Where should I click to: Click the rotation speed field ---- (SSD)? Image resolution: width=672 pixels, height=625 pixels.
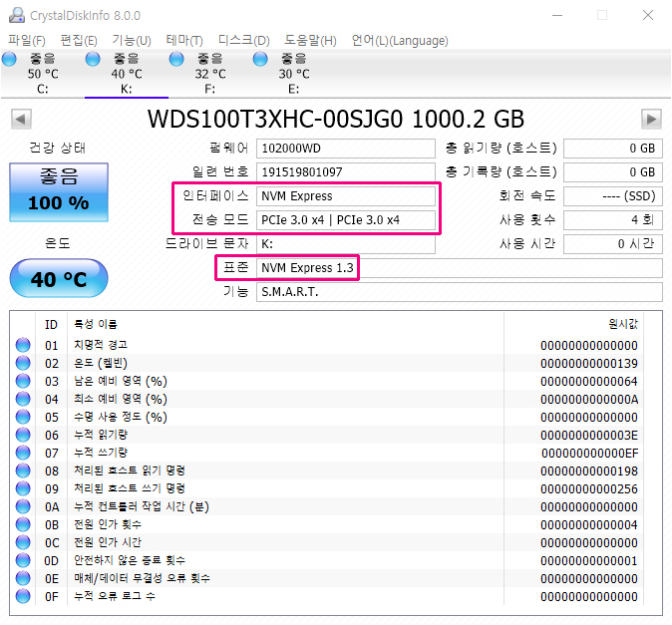coord(613,196)
